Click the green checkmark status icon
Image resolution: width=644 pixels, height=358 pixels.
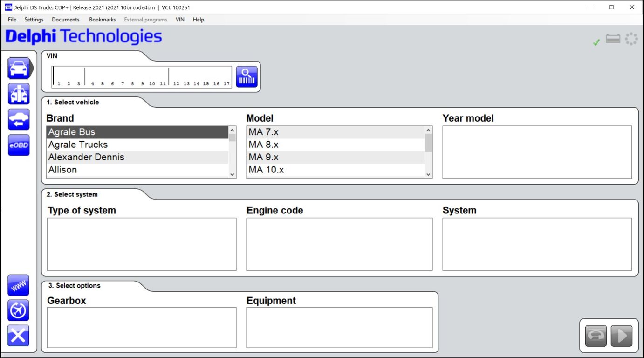tap(596, 42)
